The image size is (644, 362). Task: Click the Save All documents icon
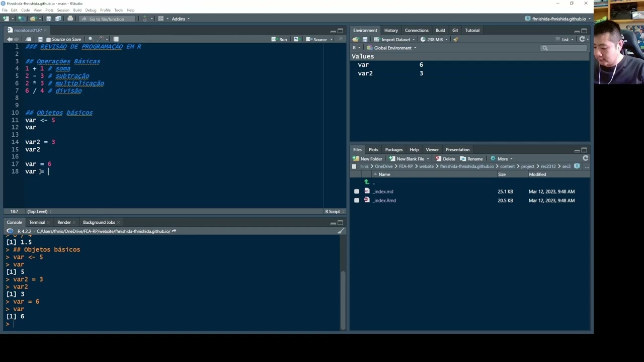pos(58,19)
